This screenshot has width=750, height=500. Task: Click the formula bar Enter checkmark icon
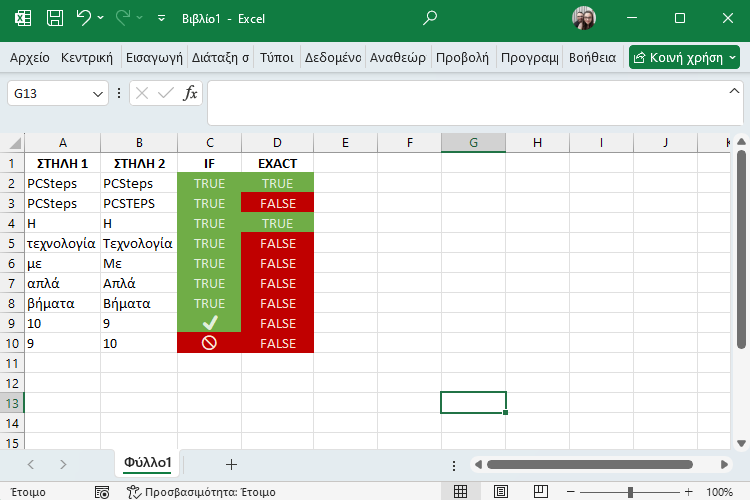(165, 93)
